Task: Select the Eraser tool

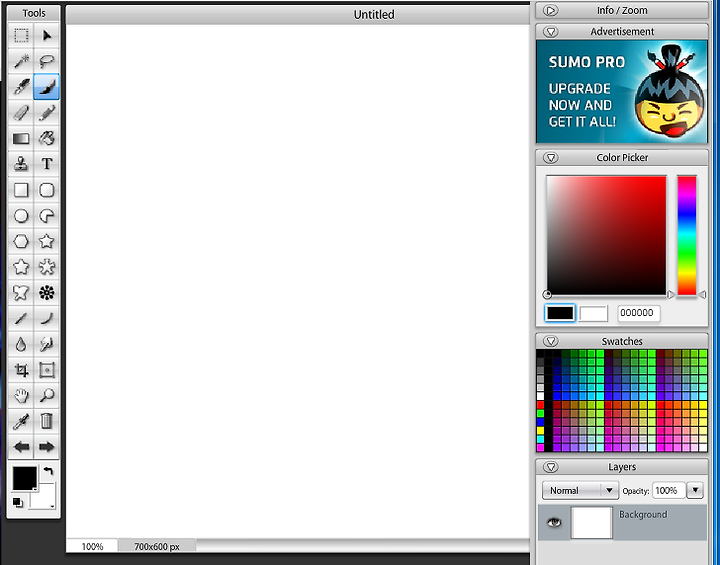Action: click(x=21, y=113)
